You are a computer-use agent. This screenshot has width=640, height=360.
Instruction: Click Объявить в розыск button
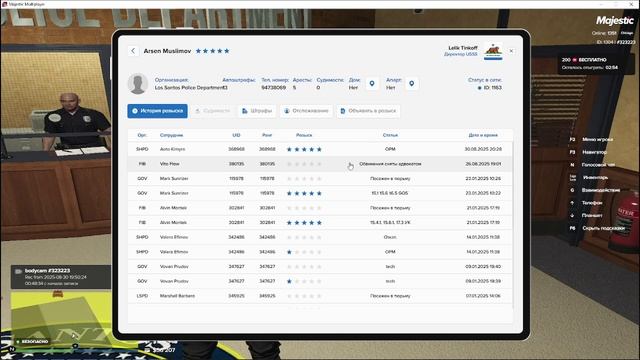pos(368,111)
